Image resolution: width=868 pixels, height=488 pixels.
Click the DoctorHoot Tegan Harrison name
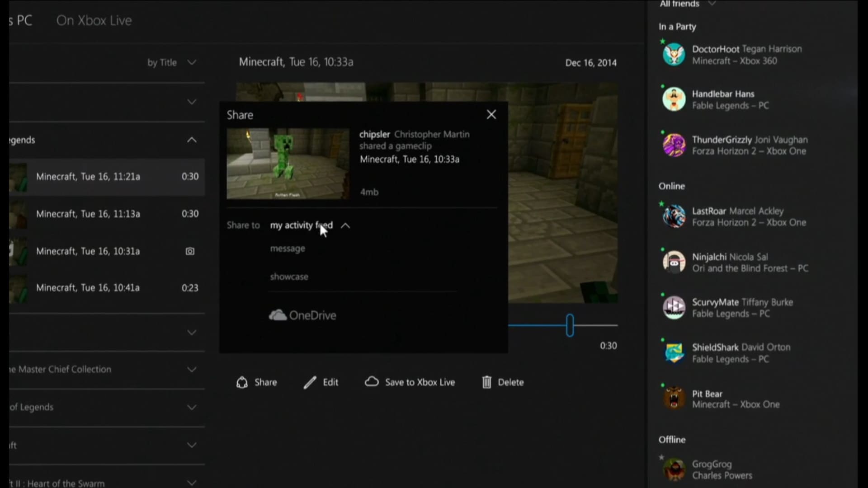pos(747,49)
